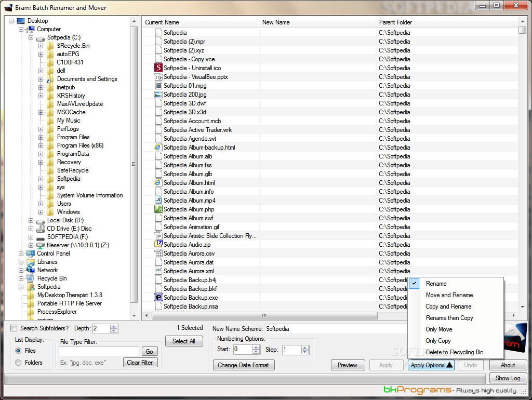Image resolution: width=532 pixels, height=400 pixels.
Task: Collapse the Desktop root node
Action: tap(11, 21)
